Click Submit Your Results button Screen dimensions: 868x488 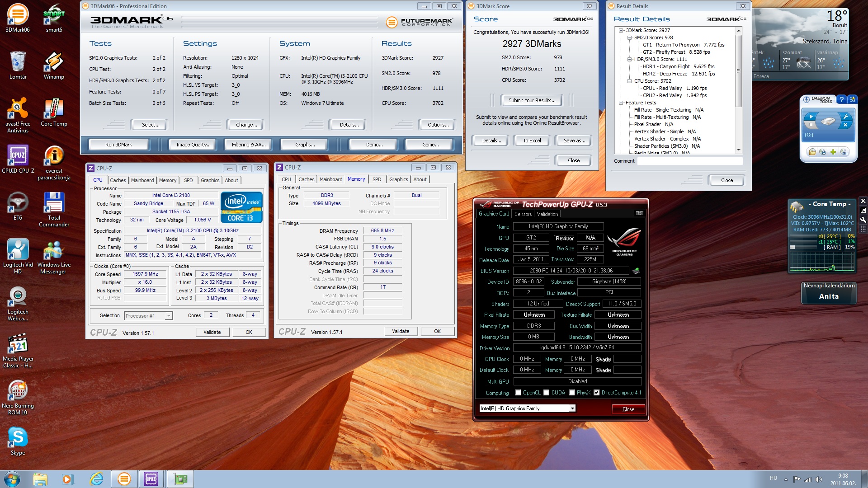(531, 100)
